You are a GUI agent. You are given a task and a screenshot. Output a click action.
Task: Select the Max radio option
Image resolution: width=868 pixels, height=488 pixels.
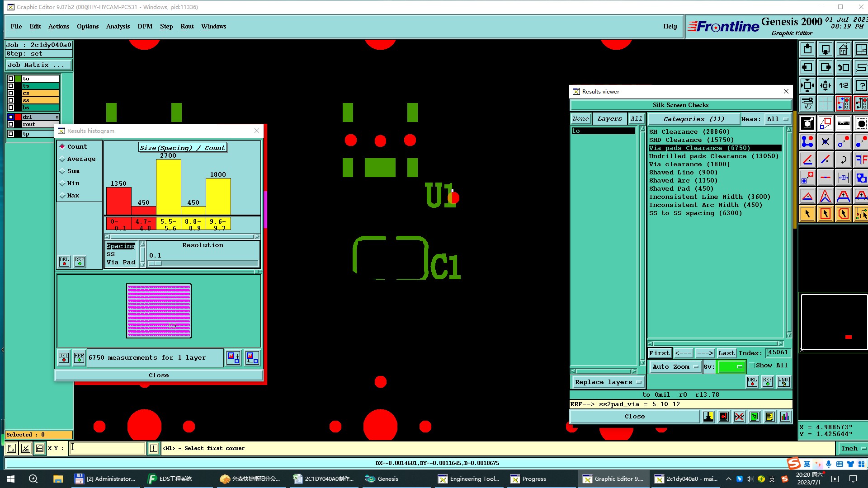pyautogui.click(x=62, y=196)
